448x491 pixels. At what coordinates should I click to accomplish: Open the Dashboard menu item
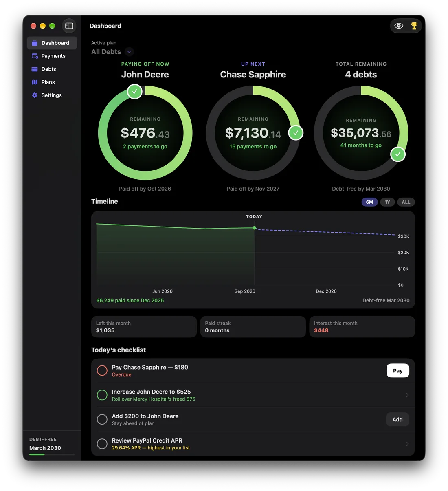pos(52,43)
